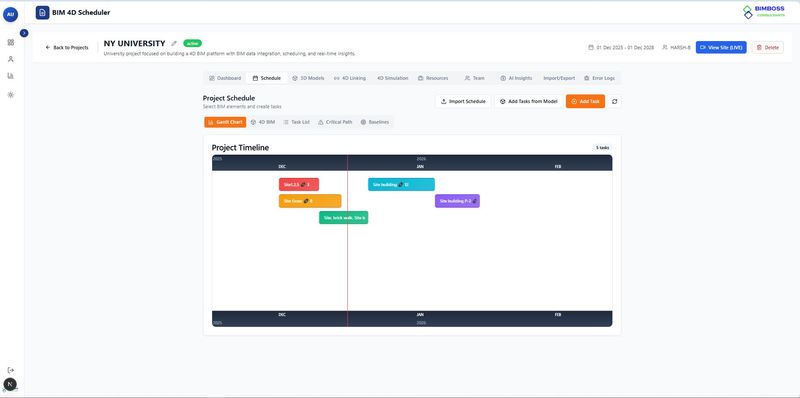Switch to the Critical Path view
Viewport: 800px width, 398px height.
pyautogui.click(x=335, y=122)
